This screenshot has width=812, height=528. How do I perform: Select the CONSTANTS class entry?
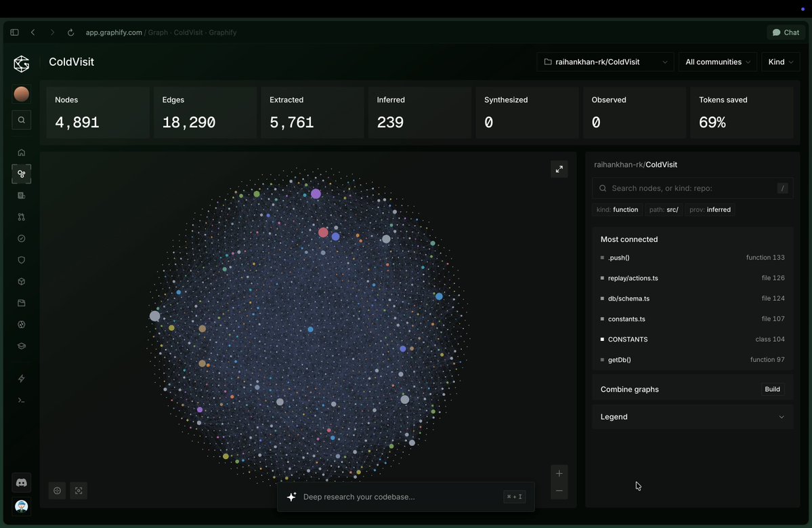pyautogui.click(x=692, y=340)
